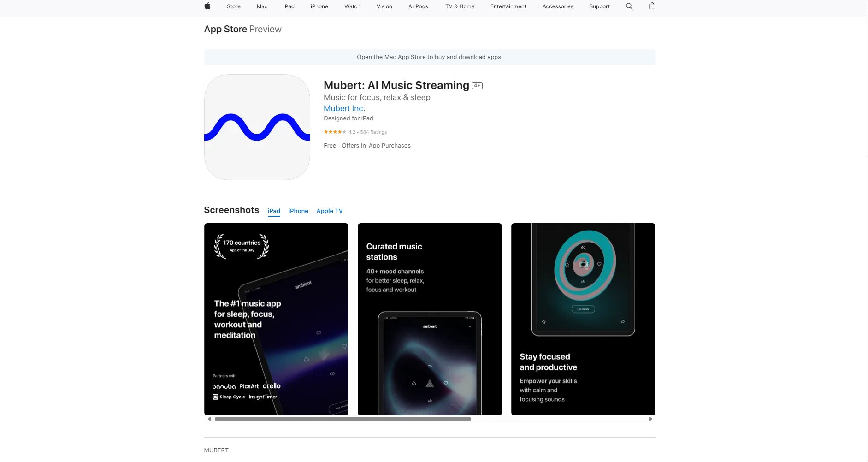868x462 pixels.
Task: Click the horizontal screenshots scrollbar thumb
Action: click(343, 419)
